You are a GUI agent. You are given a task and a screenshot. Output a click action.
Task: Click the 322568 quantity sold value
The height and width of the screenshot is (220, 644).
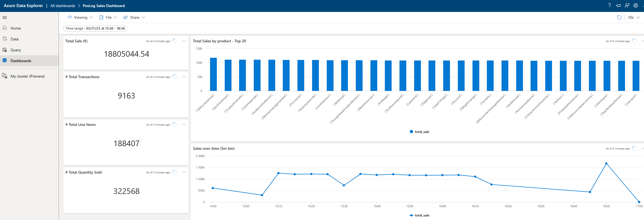pyautogui.click(x=126, y=191)
